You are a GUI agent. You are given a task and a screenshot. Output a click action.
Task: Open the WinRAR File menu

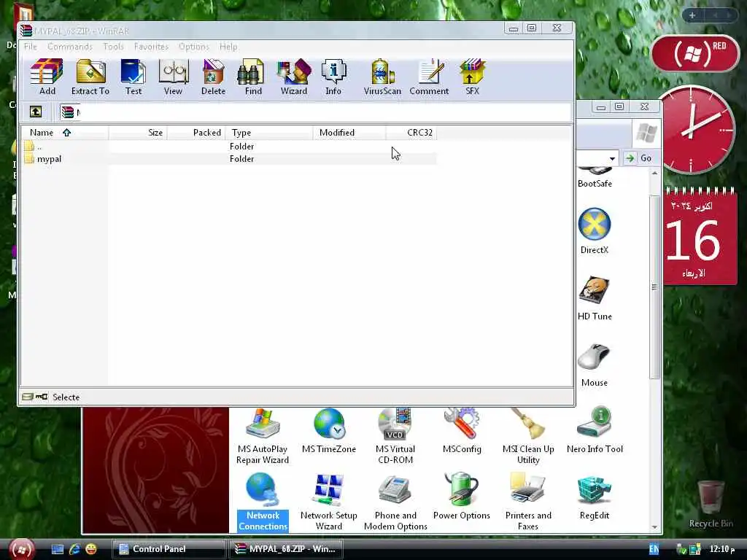[x=31, y=47]
